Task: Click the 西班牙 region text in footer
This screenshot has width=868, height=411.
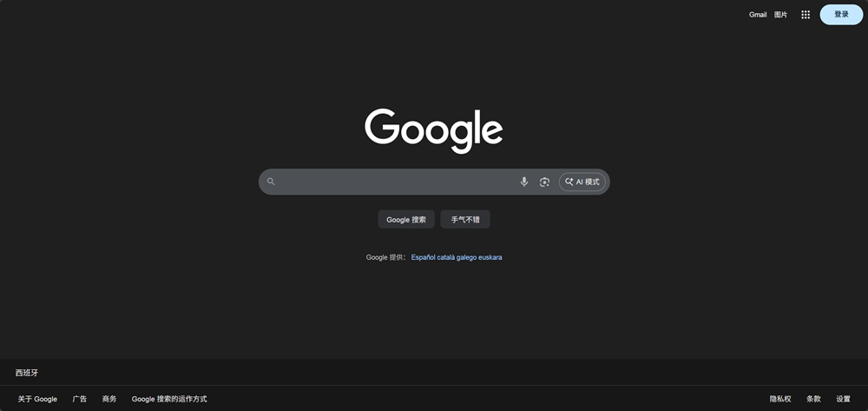Action: [27, 373]
